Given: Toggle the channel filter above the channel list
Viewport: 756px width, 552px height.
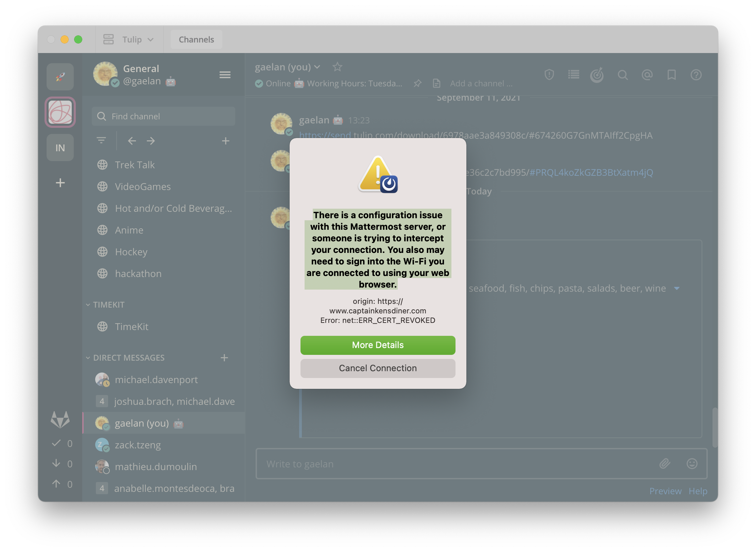Looking at the screenshot, I should 101,140.
